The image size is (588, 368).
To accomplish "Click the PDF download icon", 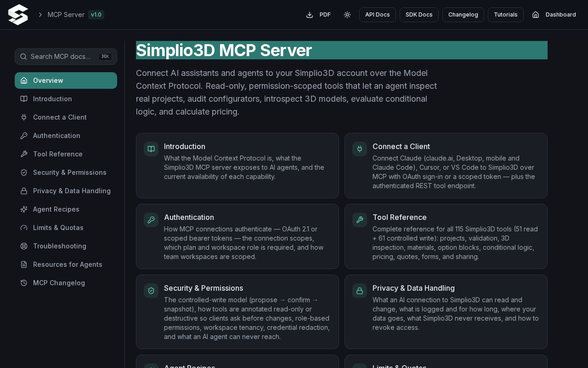I will (310, 15).
